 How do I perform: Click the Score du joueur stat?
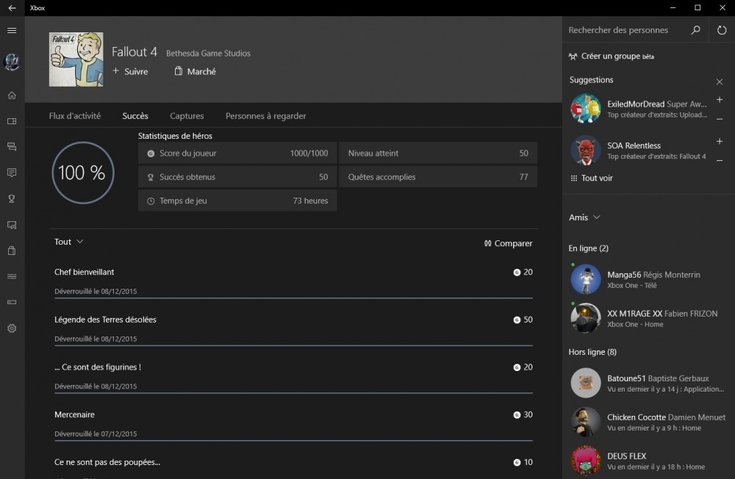237,153
